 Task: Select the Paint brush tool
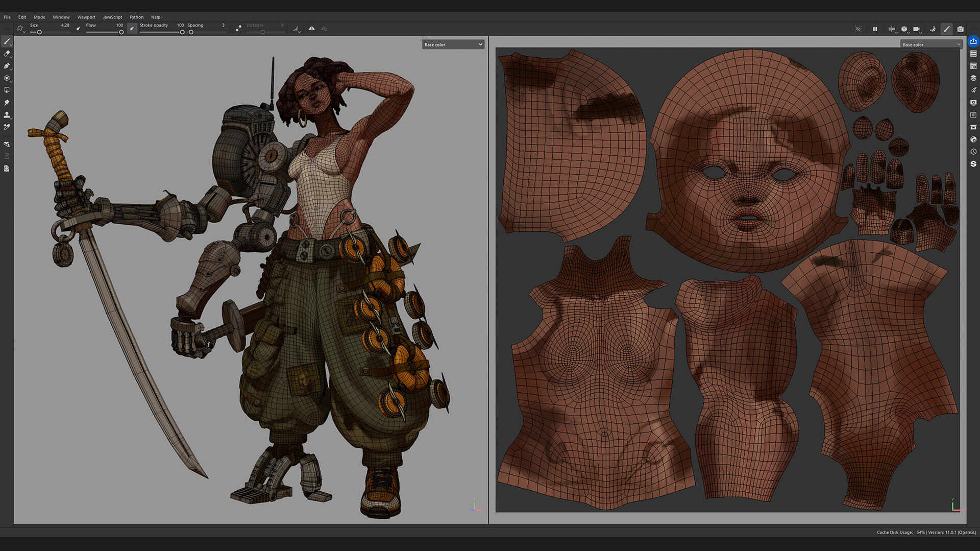pos(7,41)
